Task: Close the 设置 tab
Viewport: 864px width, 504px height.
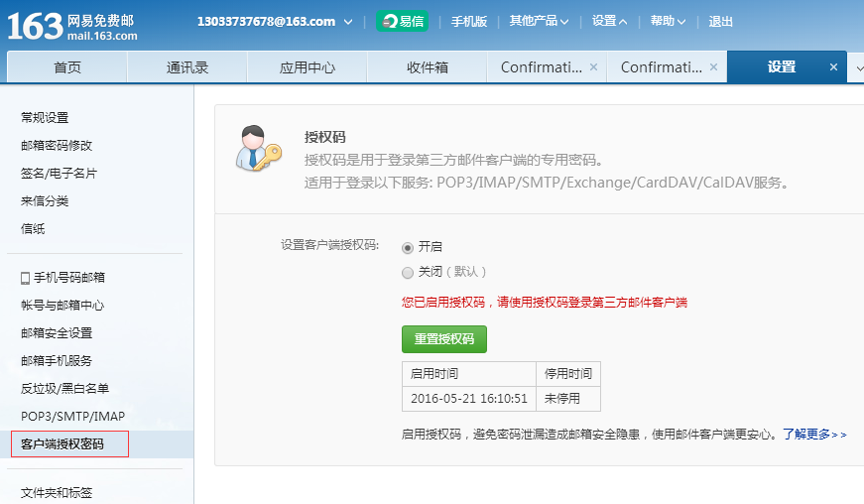Action: click(x=833, y=67)
